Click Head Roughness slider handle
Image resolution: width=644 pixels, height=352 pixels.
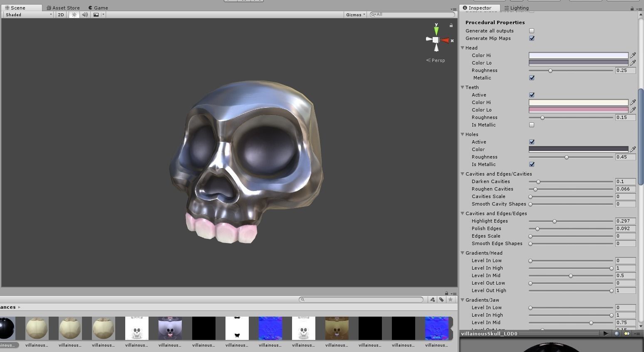click(550, 71)
